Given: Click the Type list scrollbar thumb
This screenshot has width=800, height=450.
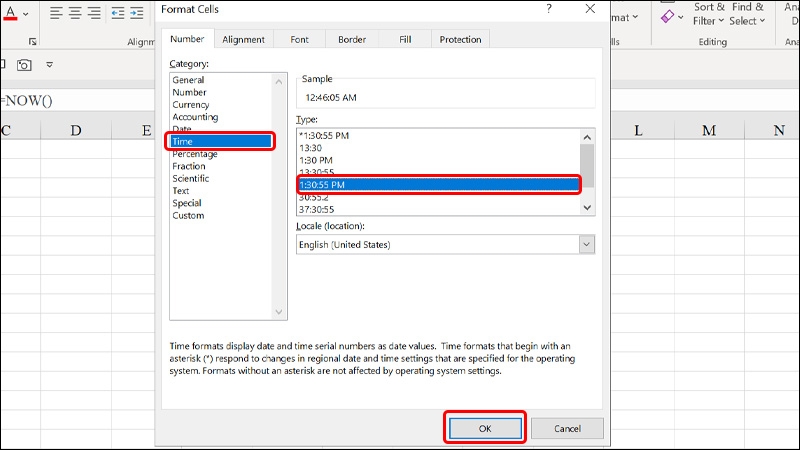Looking at the screenshot, I should coord(587,166).
